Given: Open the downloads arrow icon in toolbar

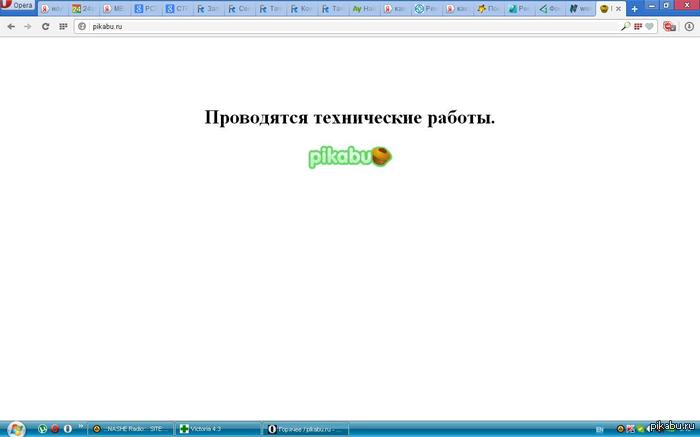Looking at the screenshot, I should tap(687, 26).
